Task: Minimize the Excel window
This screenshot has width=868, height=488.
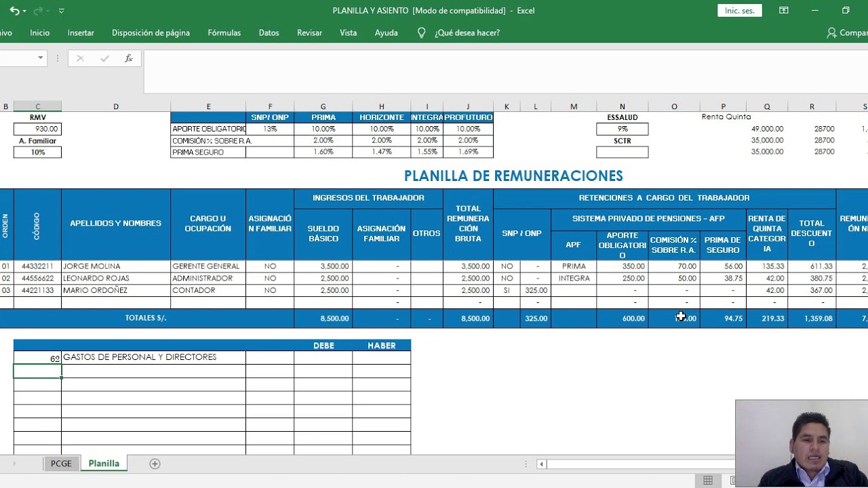Action: tap(815, 10)
